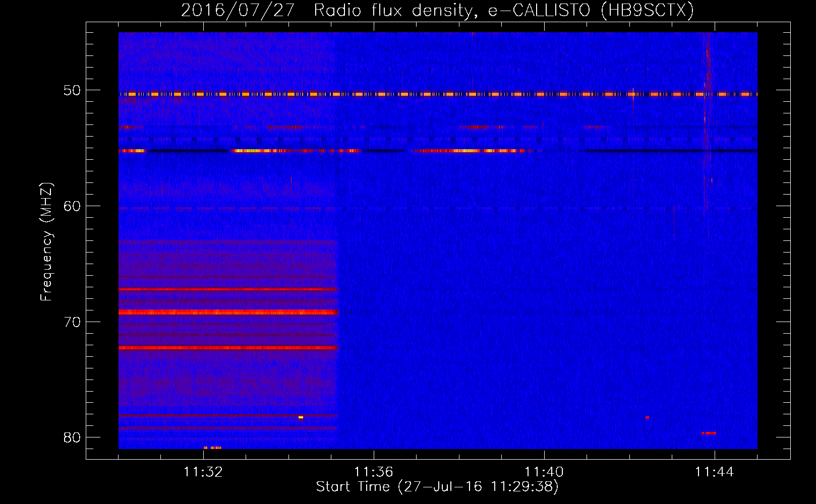Click the 'Start Time (27-Jul-16 11:29:38)' axis label
Viewport: 816px width, 504px height.
(x=437, y=487)
